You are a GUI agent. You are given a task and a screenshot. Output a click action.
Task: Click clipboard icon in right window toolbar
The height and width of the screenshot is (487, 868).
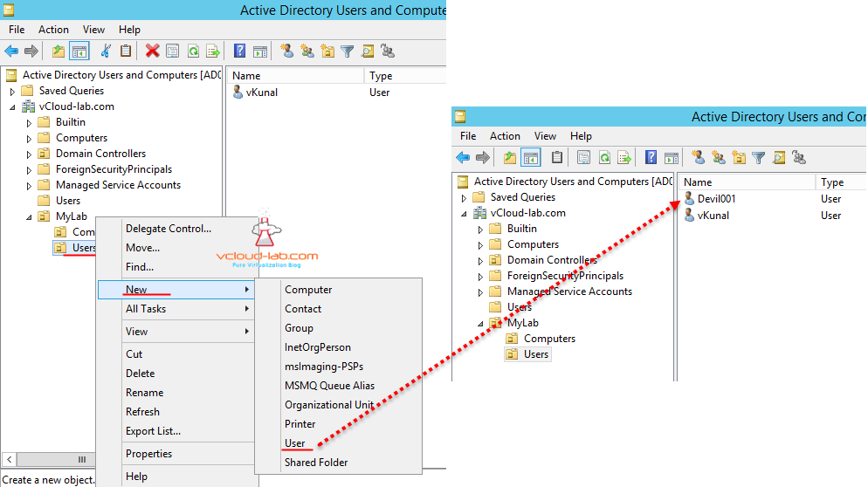pos(557,157)
